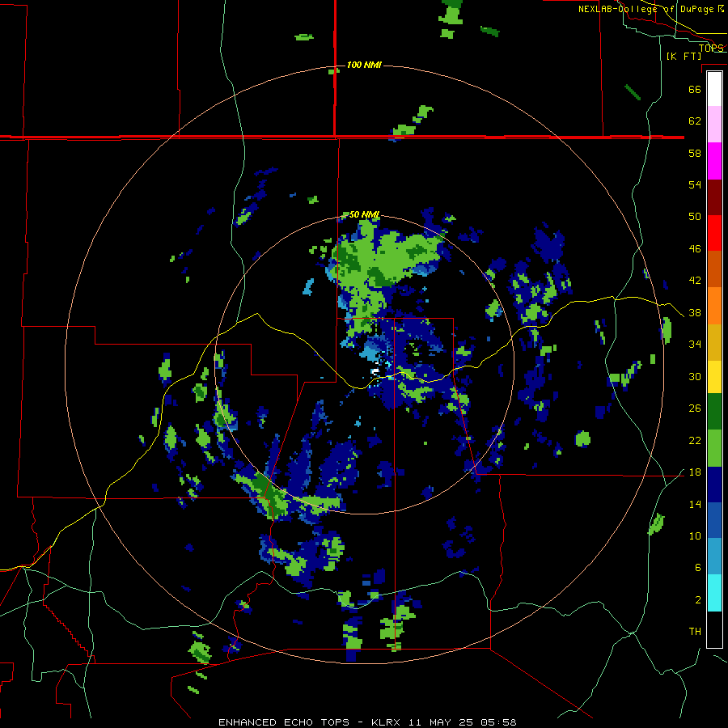Click the dark maroon swatch between 50 and 54
Image resolution: width=728 pixels, height=728 pixels.
tap(714, 197)
